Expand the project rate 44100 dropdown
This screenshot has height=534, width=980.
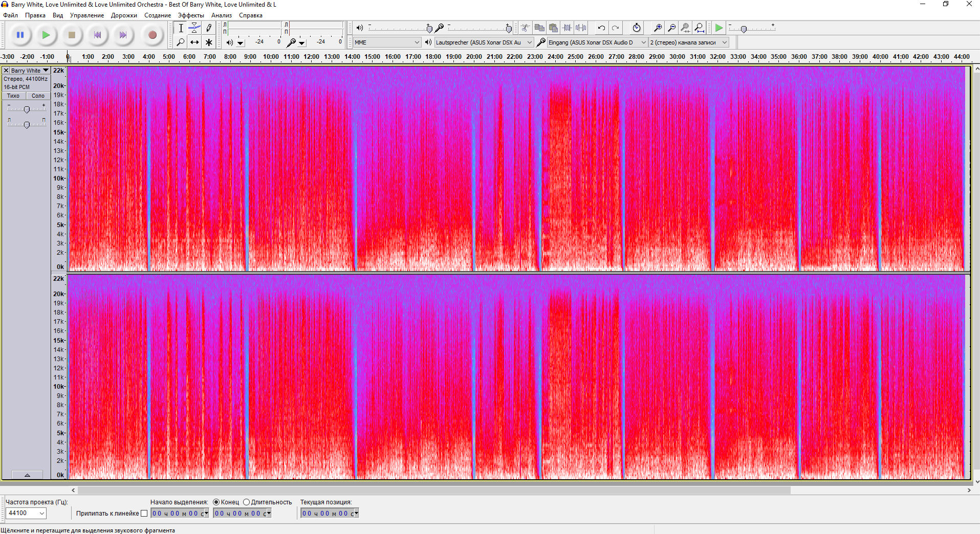click(x=42, y=513)
